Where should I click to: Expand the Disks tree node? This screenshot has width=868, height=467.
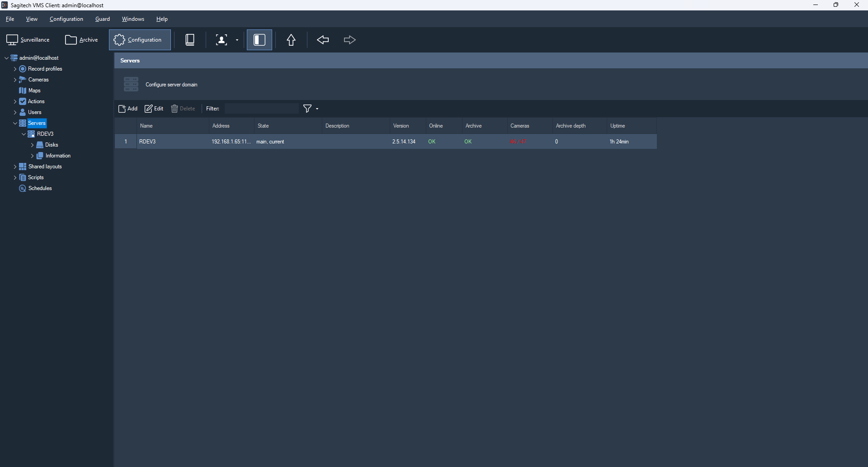(32, 145)
